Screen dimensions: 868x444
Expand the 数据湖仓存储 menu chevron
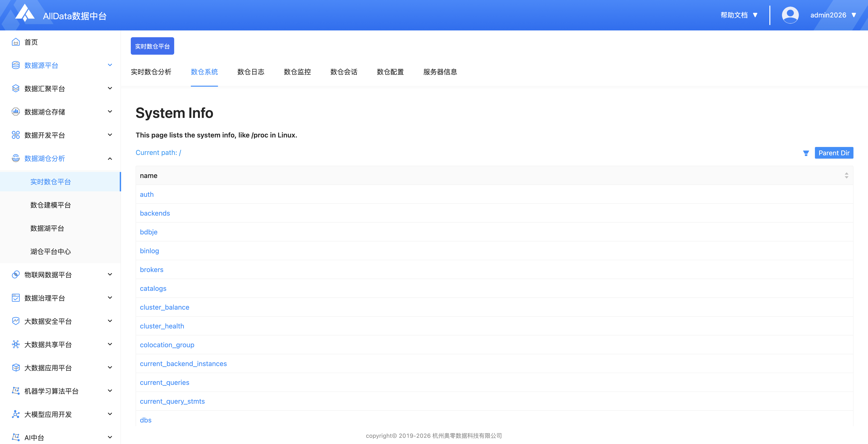coord(110,112)
